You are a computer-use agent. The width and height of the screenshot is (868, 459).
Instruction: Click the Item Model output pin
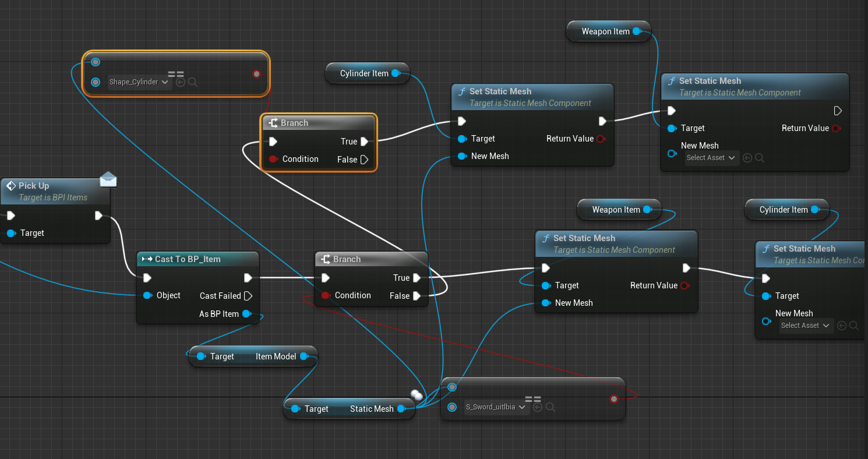coord(304,356)
